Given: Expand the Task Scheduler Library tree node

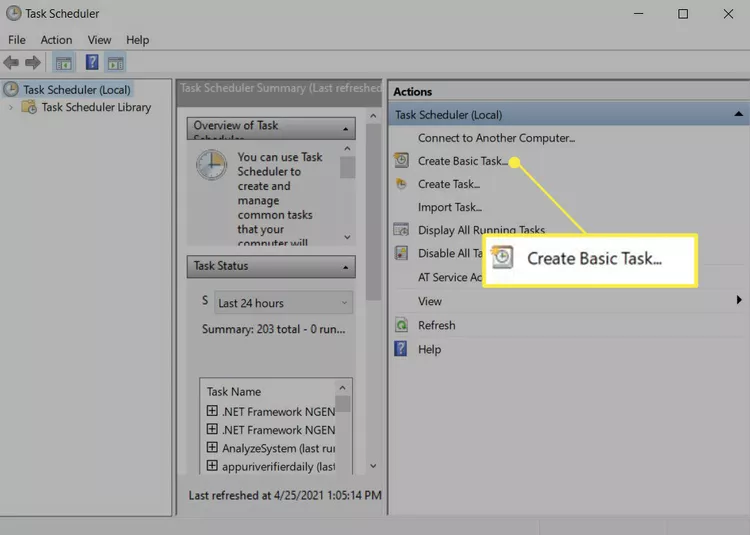Looking at the screenshot, I should [11, 108].
